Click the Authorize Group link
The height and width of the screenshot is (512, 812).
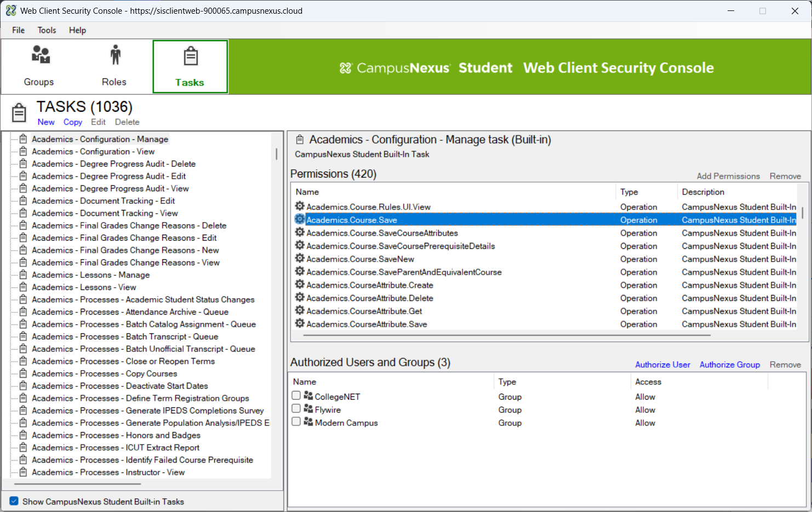(730, 365)
